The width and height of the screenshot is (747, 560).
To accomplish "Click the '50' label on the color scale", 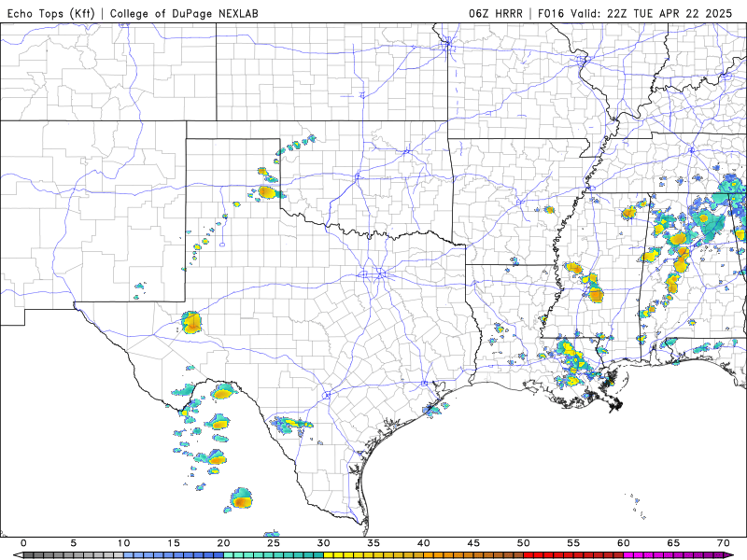I will (524, 543).
